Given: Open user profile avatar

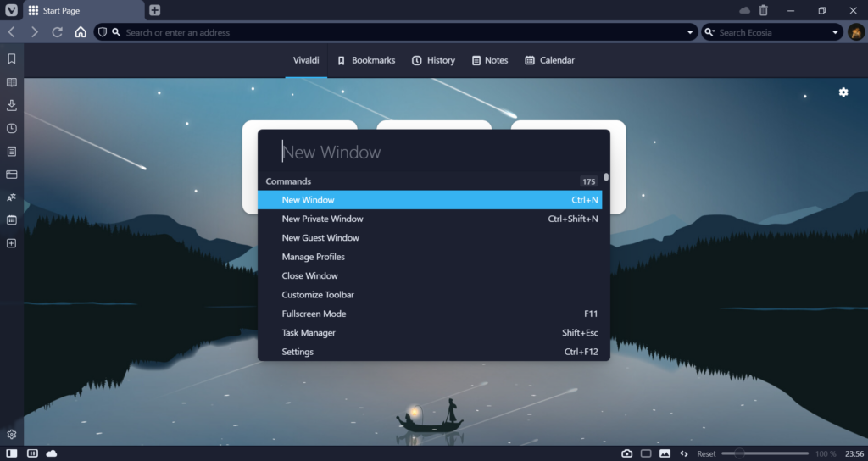Looking at the screenshot, I should (x=856, y=32).
